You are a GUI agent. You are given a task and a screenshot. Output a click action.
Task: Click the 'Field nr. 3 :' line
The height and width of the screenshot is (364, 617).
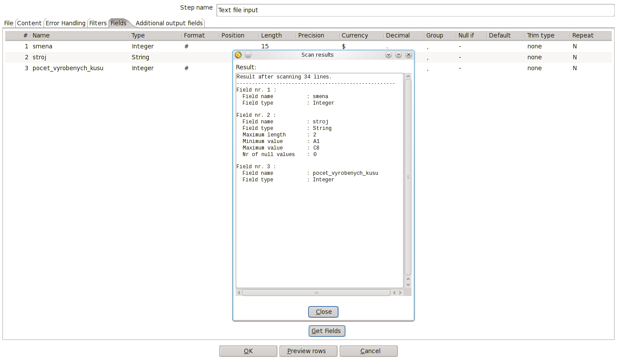[256, 167]
